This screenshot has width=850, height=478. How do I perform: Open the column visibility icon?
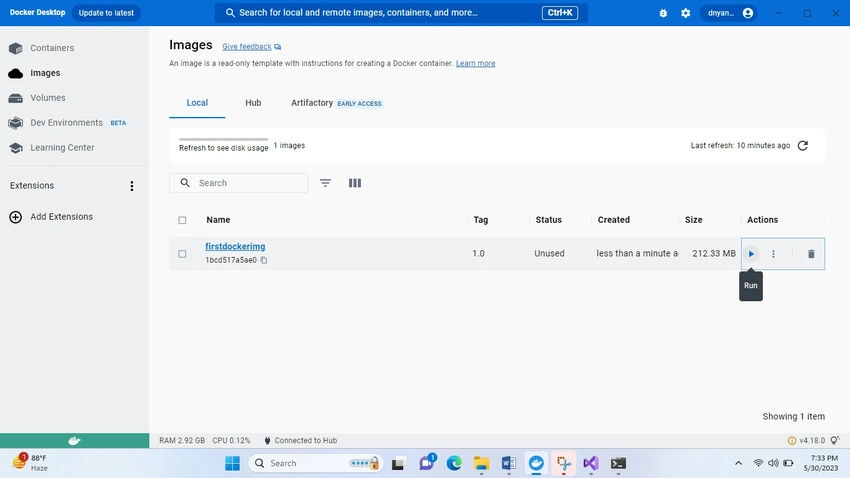(x=355, y=183)
